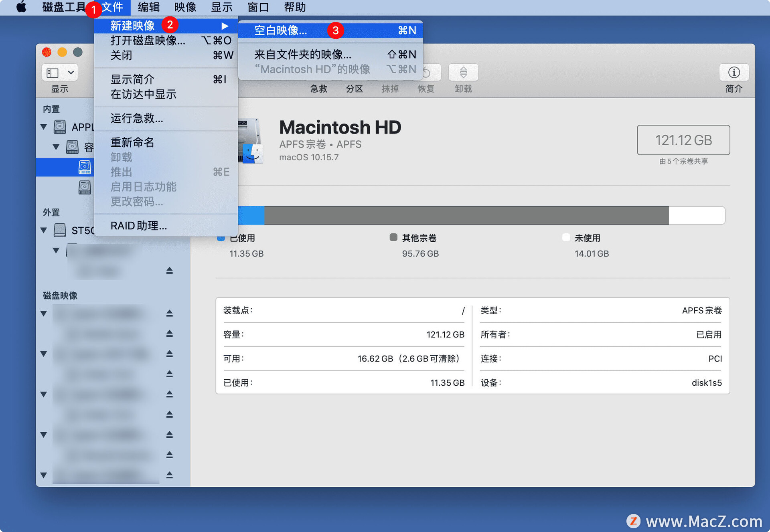This screenshot has height=532, width=770.
Task: Open the 帮助 menu
Action: [295, 7]
